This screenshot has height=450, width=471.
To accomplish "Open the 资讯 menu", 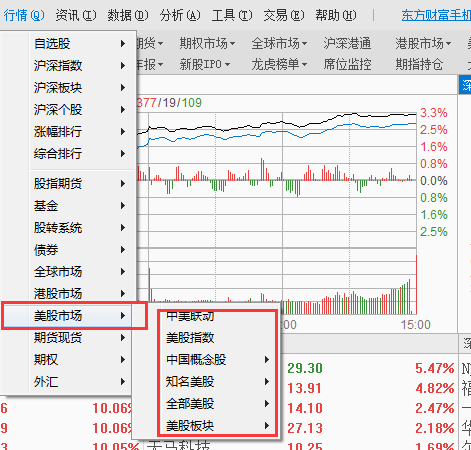I will (76, 15).
